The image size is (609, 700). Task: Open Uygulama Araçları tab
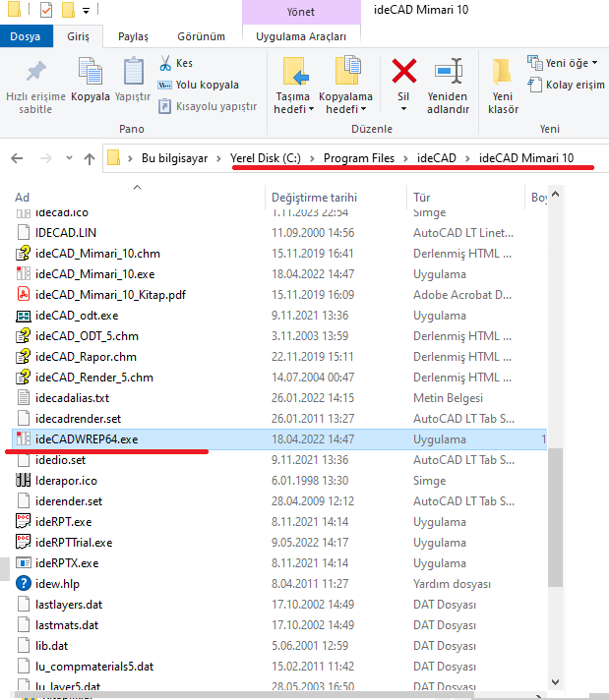tap(301, 36)
